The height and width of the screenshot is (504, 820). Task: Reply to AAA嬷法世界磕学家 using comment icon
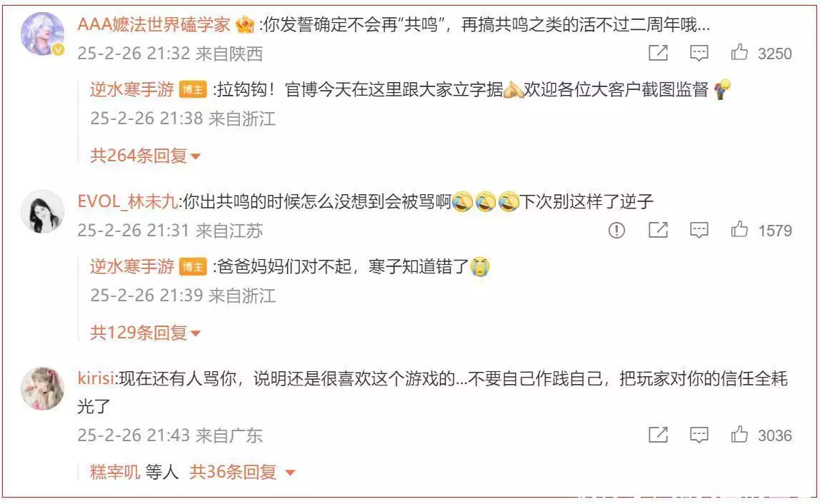(x=699, y=53)
